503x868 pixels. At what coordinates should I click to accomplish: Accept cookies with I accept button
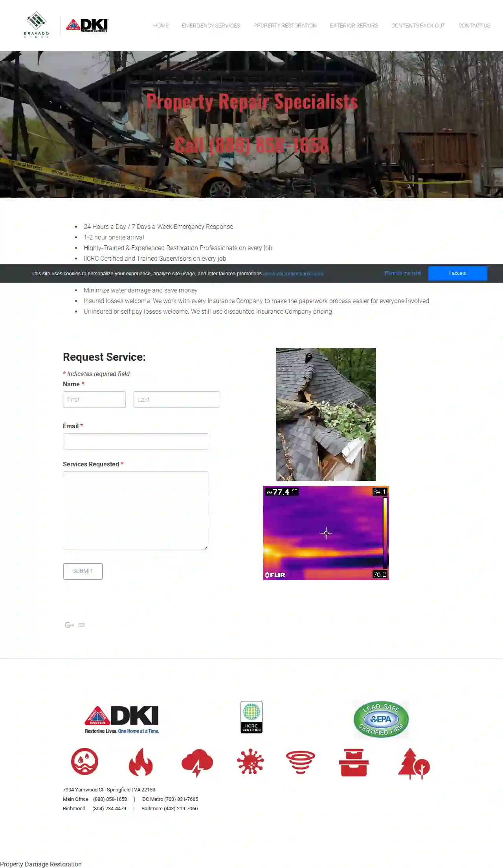click(458, 273)
